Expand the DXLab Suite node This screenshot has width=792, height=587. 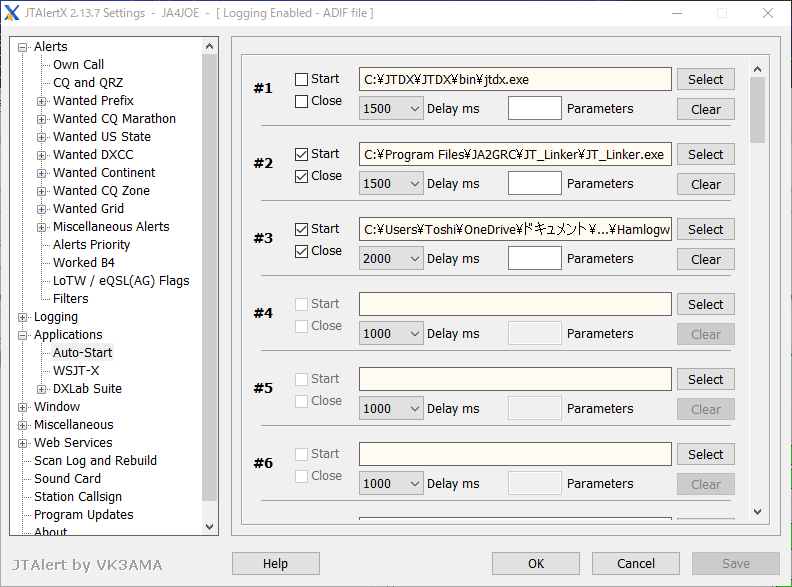[x=41, y=389]
